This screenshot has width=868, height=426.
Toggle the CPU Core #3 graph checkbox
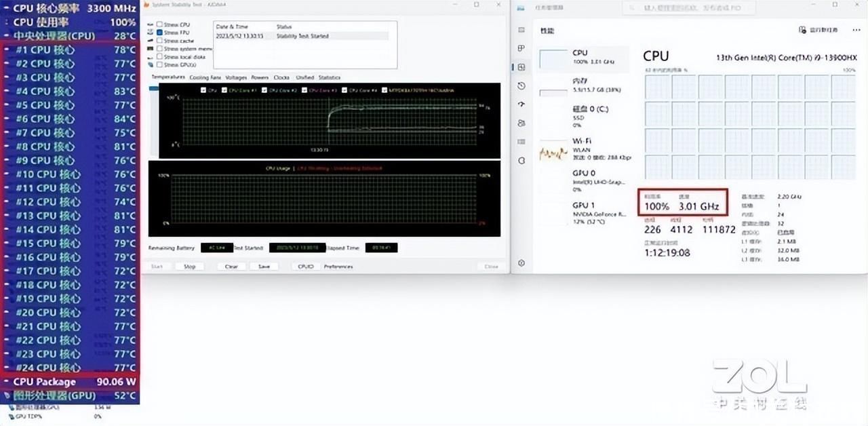304,90
